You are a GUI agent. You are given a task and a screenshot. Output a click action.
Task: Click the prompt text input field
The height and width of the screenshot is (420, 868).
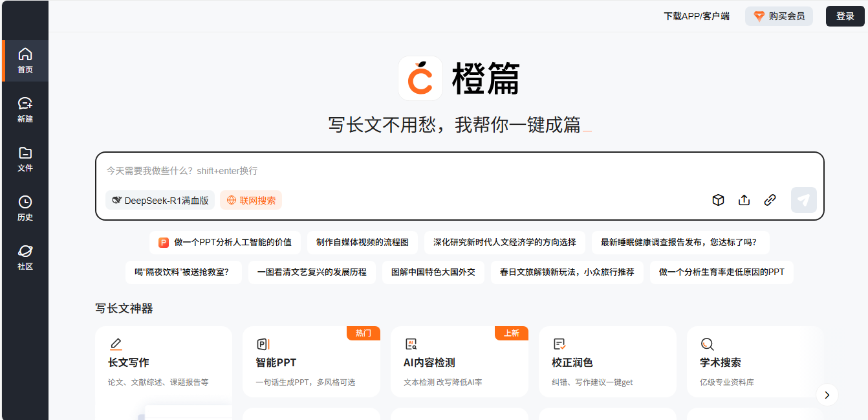[459, 171]
